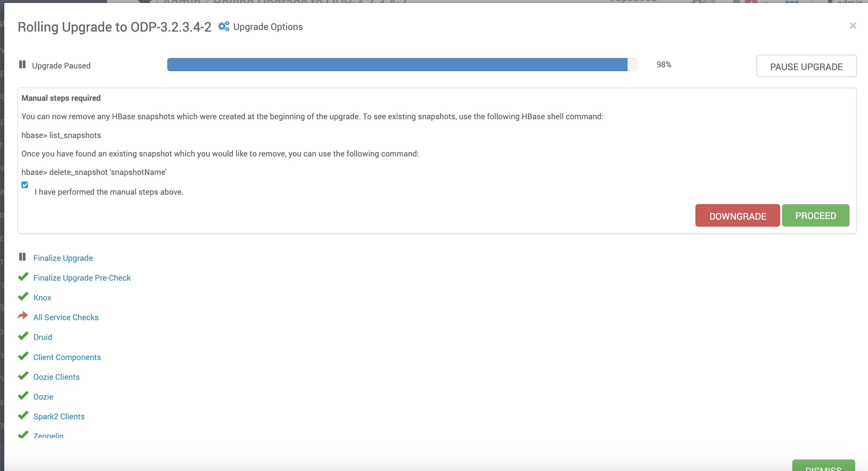Screen dimensions: 868x471
Task: Click the green checkmark beside Oozie Clients
Action: click(23, 376)
